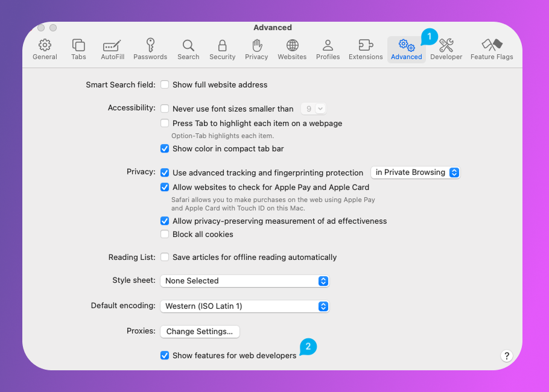This screenshot has height=392, width=549.
Task: Open the Extensions puzzle piece icon
Action: (x=366, y=46)
